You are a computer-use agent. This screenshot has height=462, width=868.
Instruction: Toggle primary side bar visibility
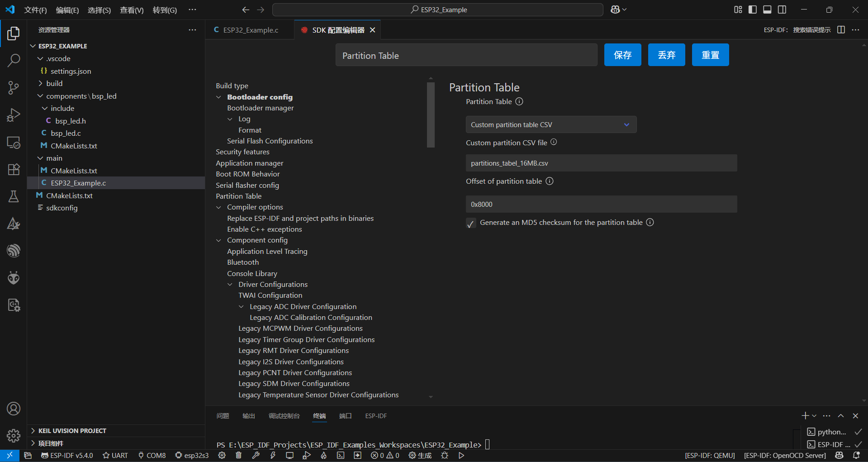pos(753,10)
